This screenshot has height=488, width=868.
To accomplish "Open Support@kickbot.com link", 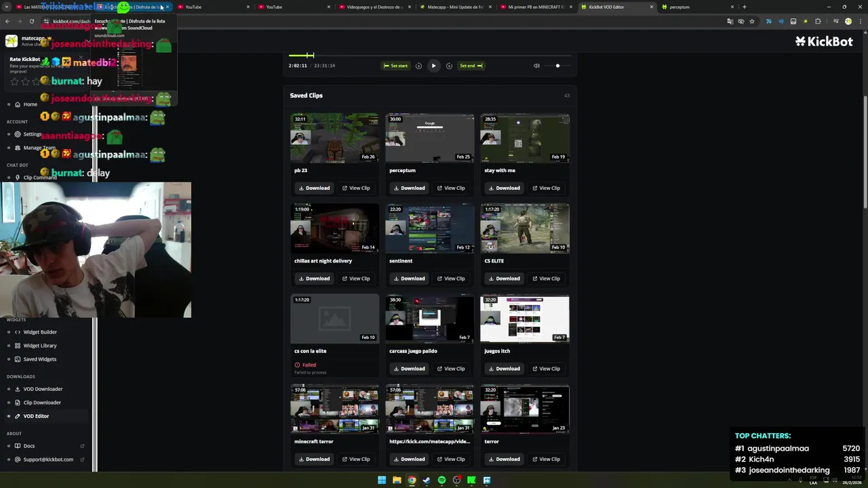I will 48,460.
